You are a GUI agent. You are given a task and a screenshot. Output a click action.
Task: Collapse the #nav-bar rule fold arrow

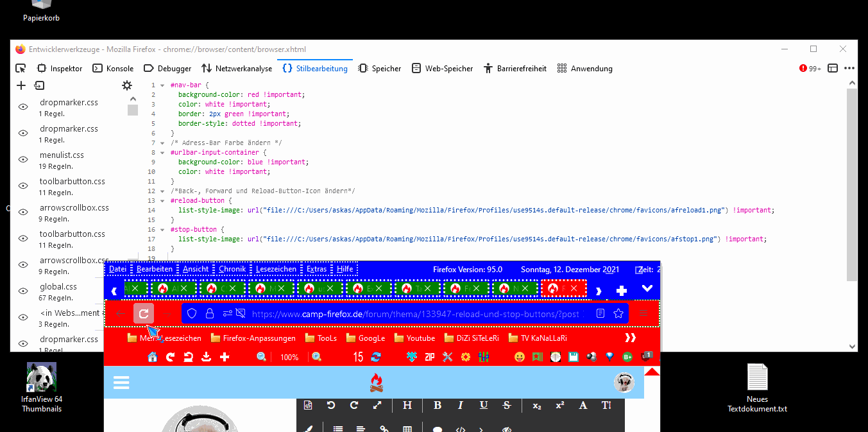(x=164, y=85)
